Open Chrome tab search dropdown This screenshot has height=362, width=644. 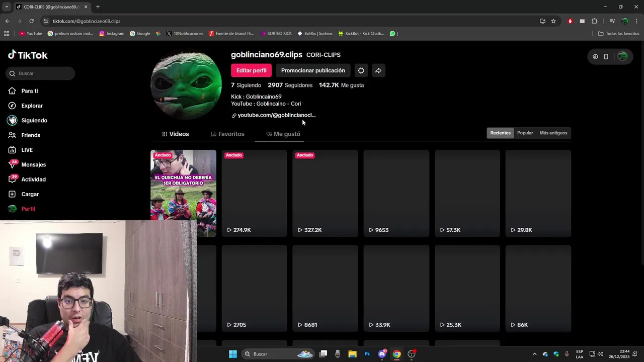point(7,7)
